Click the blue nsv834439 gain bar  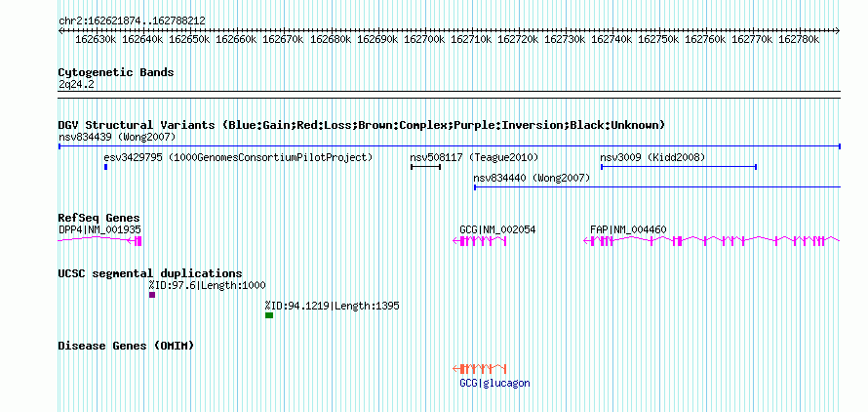[x=450, y=146]
